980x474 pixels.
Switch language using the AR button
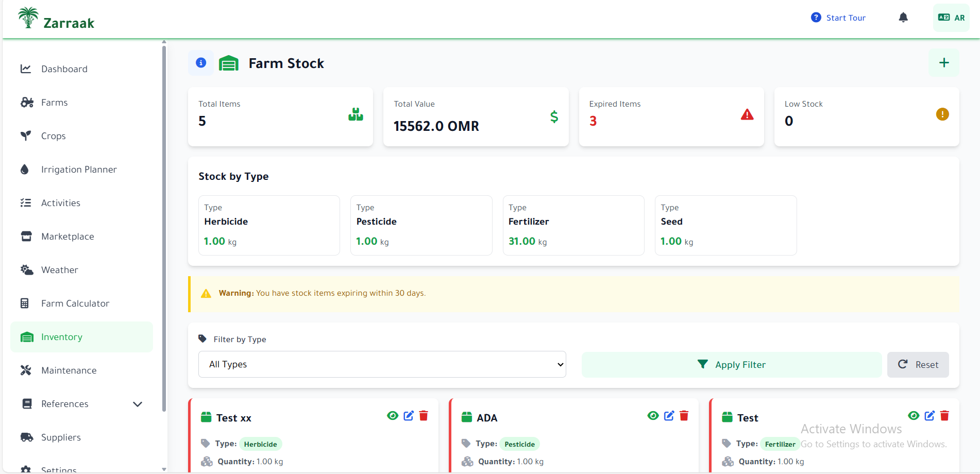point(951,18)
